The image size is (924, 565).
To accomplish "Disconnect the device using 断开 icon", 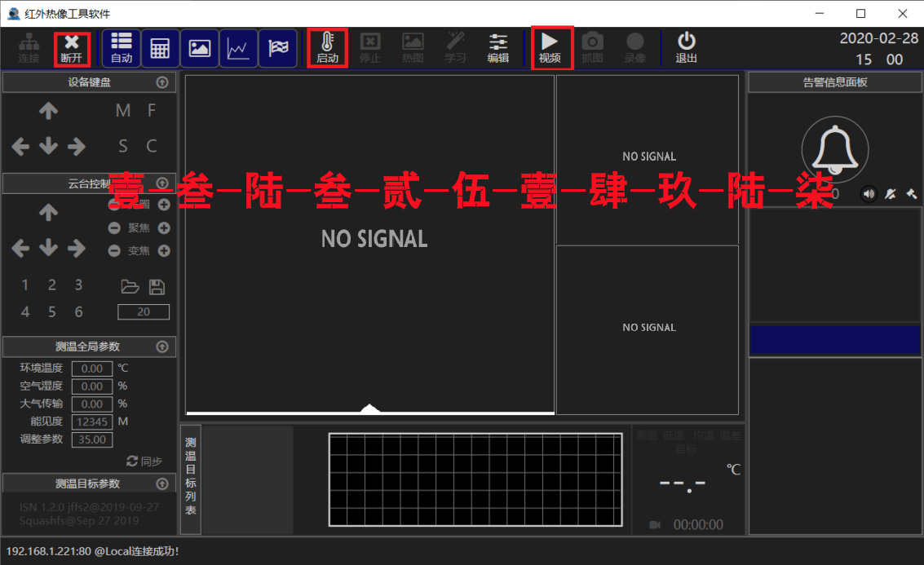I will [71, 47].
